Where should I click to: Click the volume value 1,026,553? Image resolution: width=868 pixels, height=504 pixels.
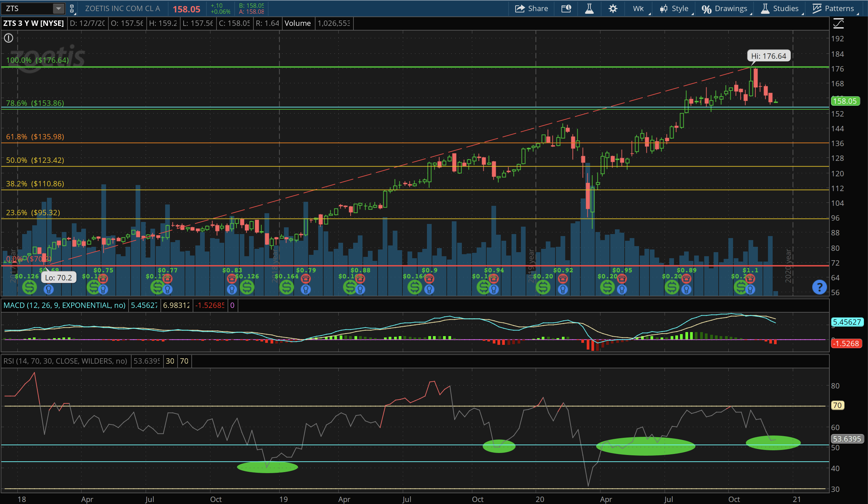(333, 24)
